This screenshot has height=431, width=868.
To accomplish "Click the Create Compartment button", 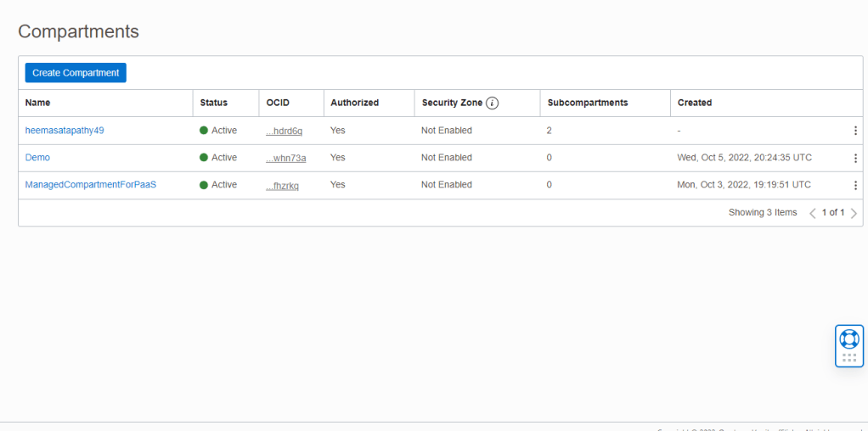I will pyautogui.click(x=76, y=73).
